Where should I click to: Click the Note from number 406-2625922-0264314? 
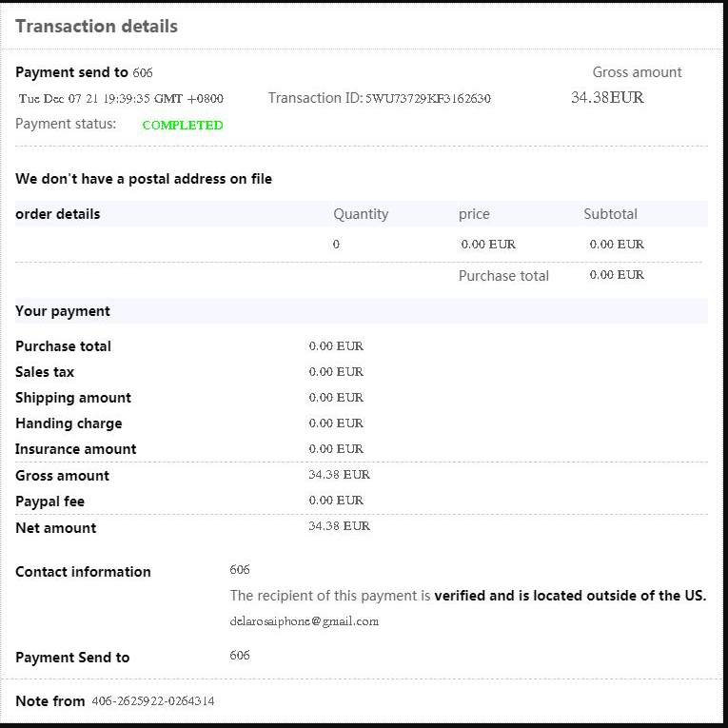(x=153, y=701)
